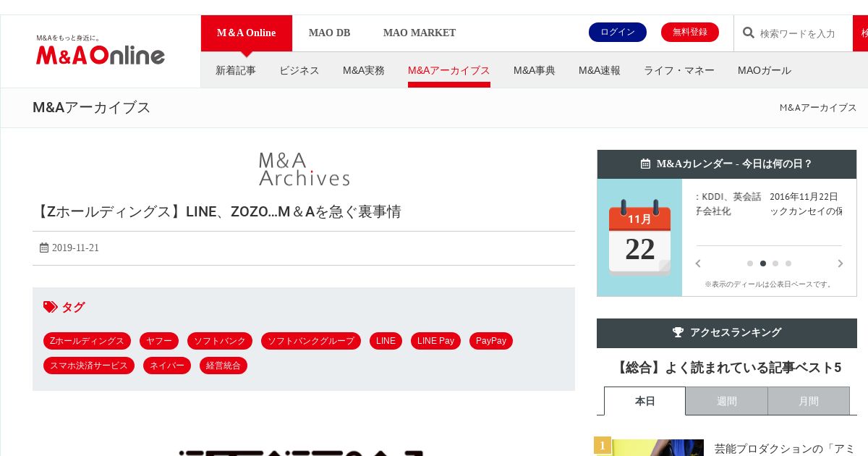Viewport: 868px width, 456px height.
Task: Click the small calendar icon in calendar header
Action: pos(645,164)
